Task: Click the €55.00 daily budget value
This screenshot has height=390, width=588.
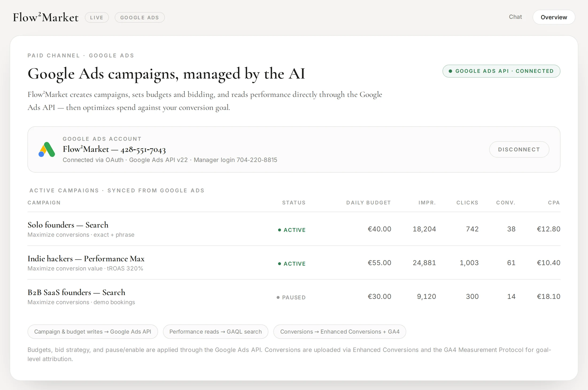Action: (x=379, y=263)
